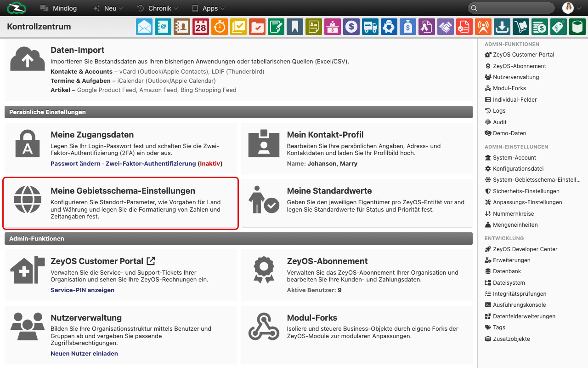Open the dark green hand truck icon
The width and height of the screenshot is (588, 368).
pos(521,27)
